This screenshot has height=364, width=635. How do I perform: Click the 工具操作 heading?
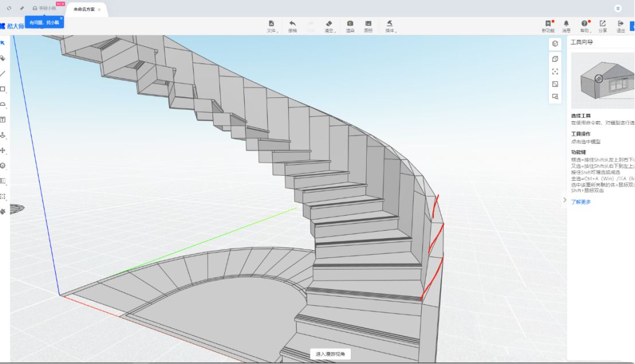(x=581, y=134)
